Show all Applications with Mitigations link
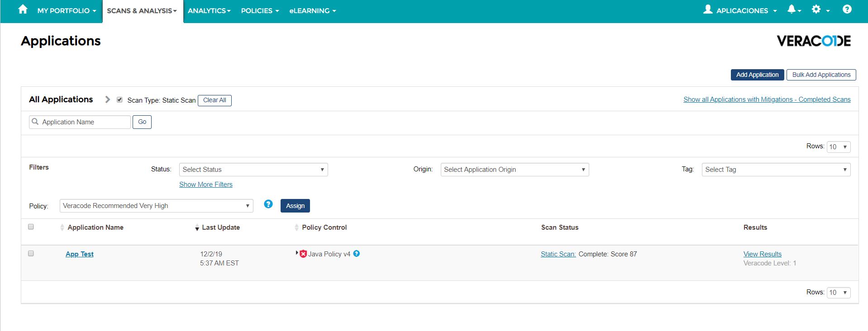This screenshot has width=868, height=331. pyautogui.click(x=767, y=99)
